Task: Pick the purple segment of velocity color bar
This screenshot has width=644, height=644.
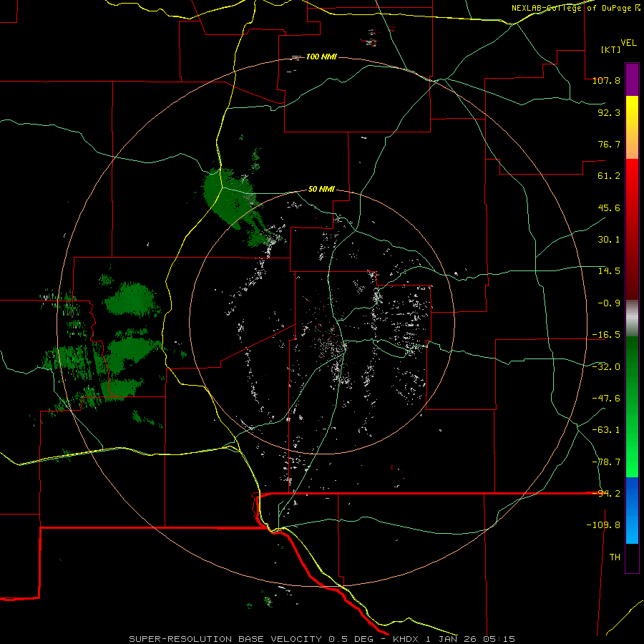Action: click(x=632, y=79)
